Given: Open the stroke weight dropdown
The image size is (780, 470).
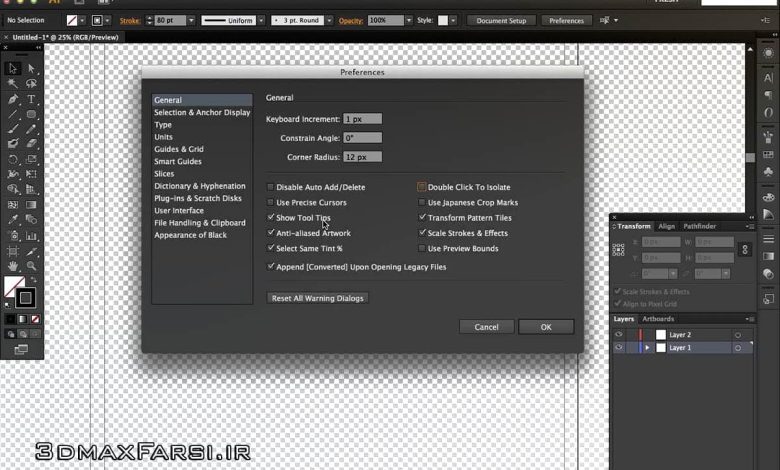Looking at the screenshot, I should [x=191, y=20].
